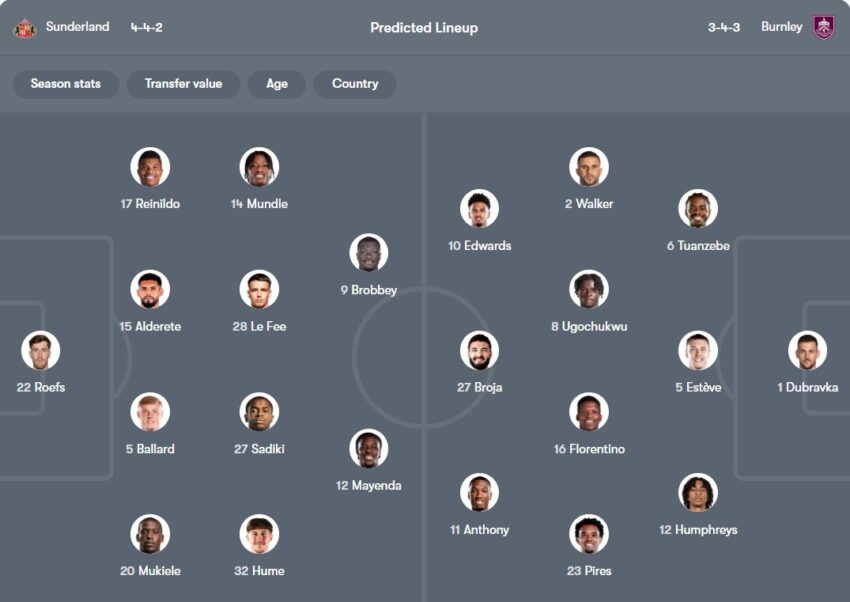Click the 17 Reinildo name label
The image size is (850, 602).
pos(150,204)
